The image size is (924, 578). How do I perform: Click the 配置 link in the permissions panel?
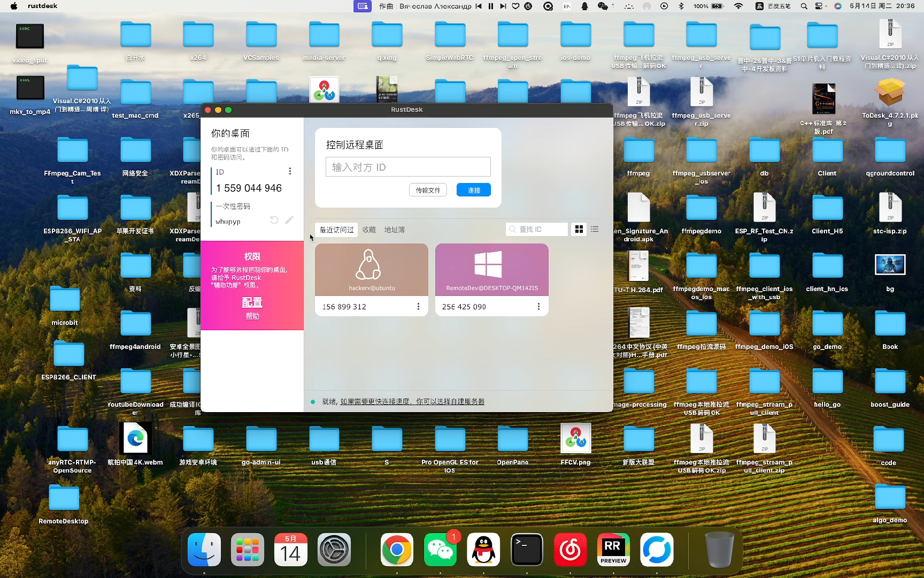pyautogui.click(x=252, y=302)
